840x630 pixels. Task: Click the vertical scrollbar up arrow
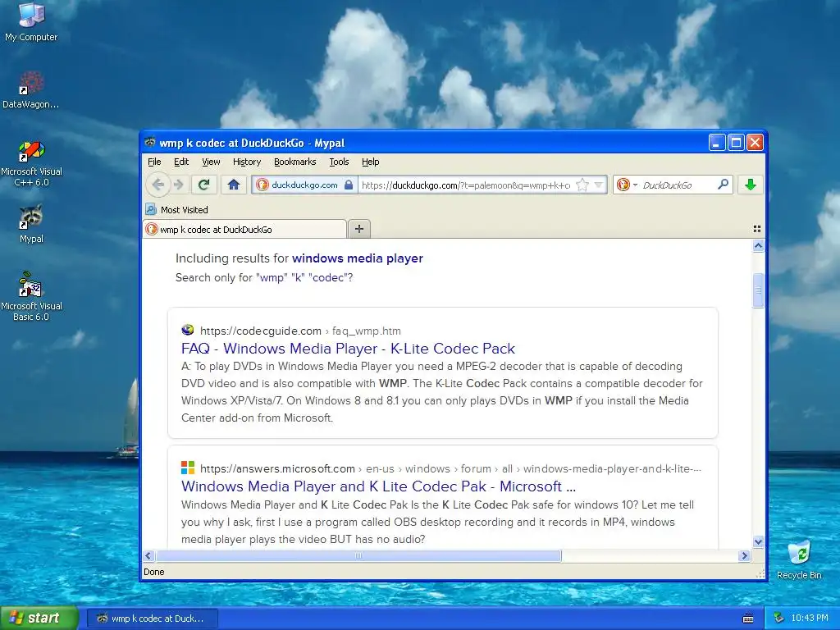pos(758,246)
